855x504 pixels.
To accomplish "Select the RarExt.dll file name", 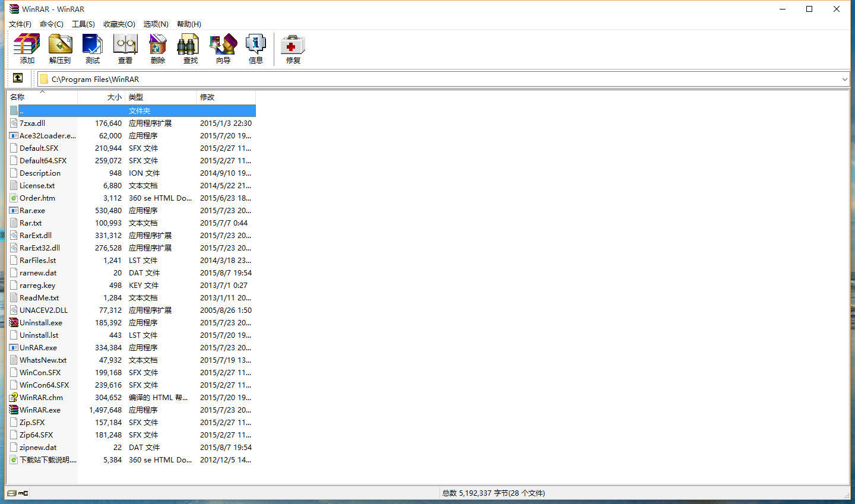I will (35, 236).
